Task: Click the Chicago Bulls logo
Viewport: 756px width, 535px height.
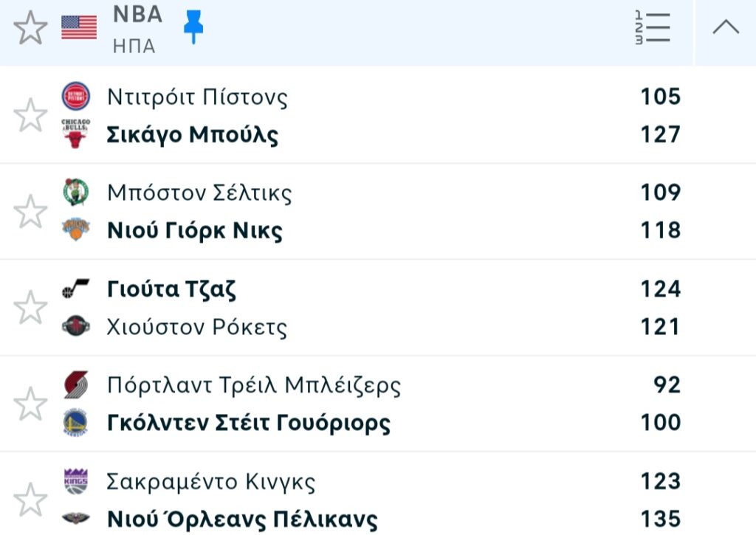Action: point(76,134)
